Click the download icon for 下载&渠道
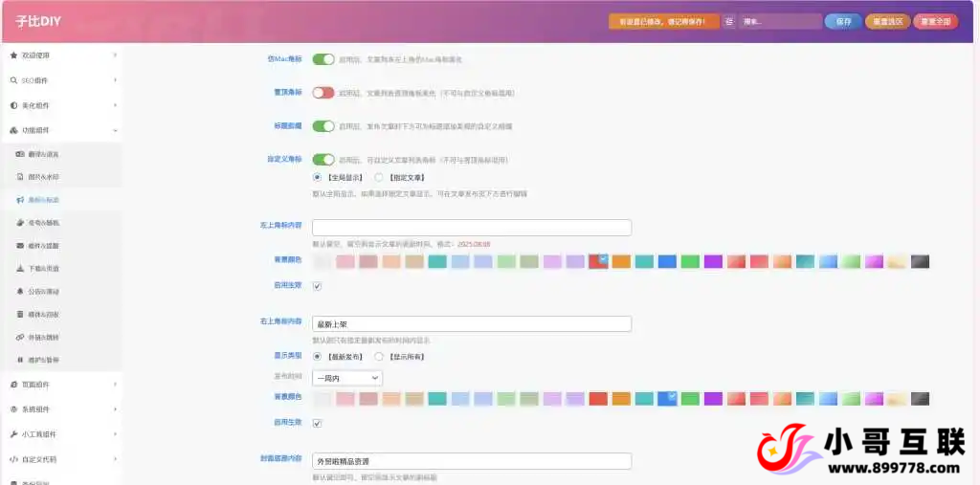Image resolution: width=980 pixels, height=485 pixels. tap(20, 269)
